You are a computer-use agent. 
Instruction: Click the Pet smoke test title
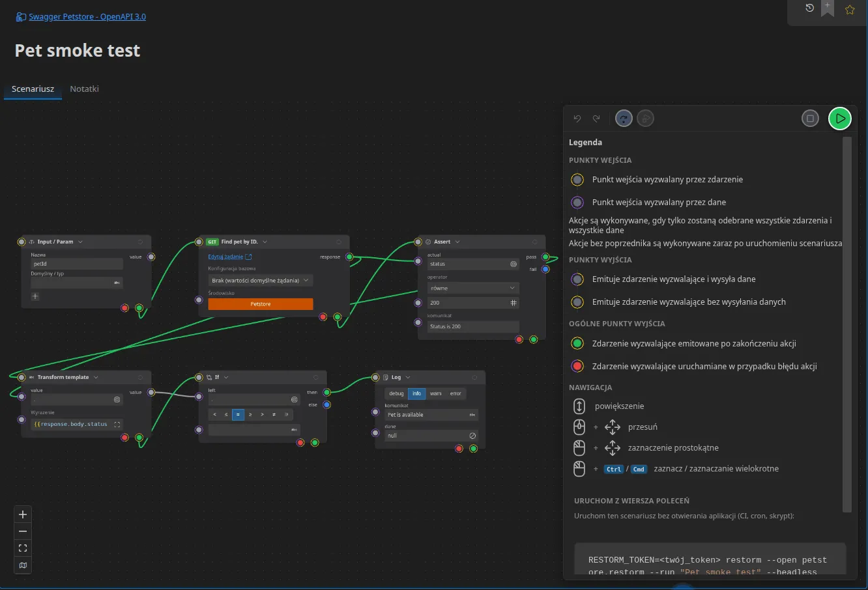(78, 51)
